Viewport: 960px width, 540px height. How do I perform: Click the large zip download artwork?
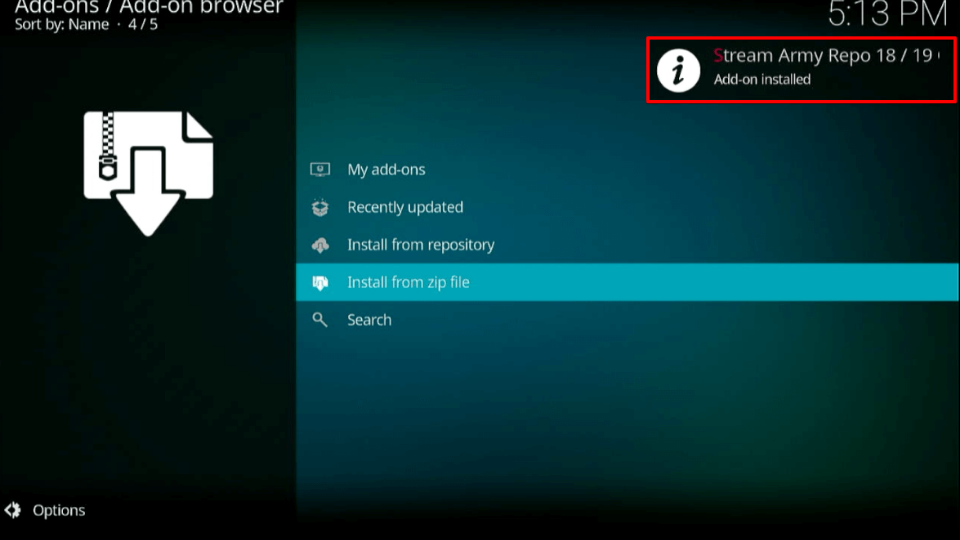[148, 173]
